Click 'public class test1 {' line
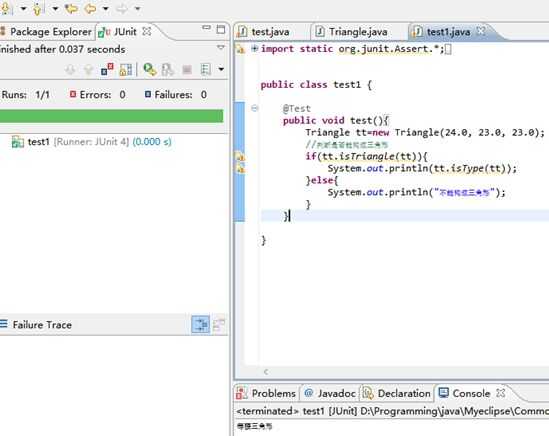 [316, 85]
